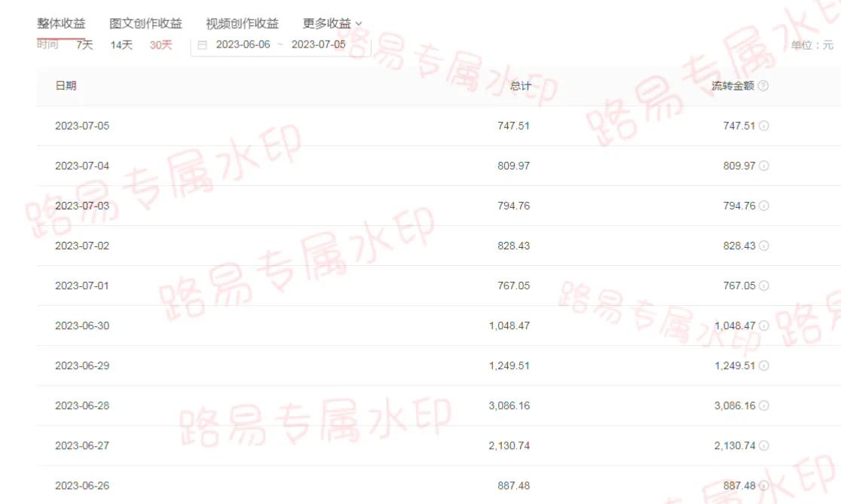Click the info icon beside 1,249.51 on 2023-06-29
841x504 pixels.
[765, 365]
